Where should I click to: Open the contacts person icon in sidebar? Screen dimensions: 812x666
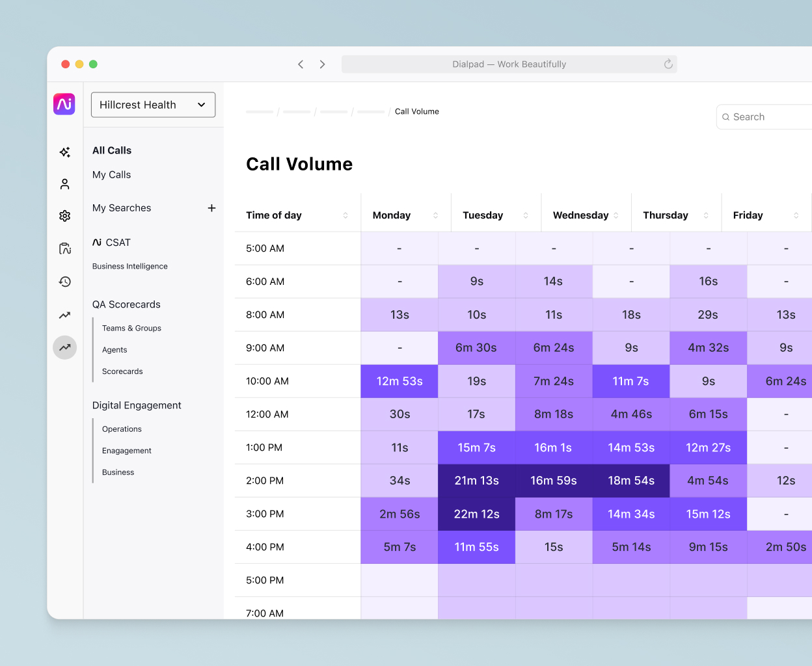(x=64, y=183)
